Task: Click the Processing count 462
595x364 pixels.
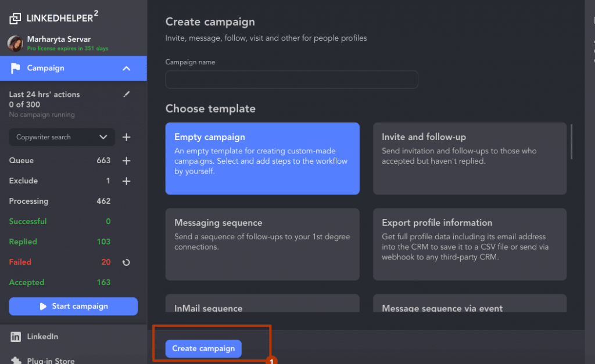Action: click(x=103, y=201)
